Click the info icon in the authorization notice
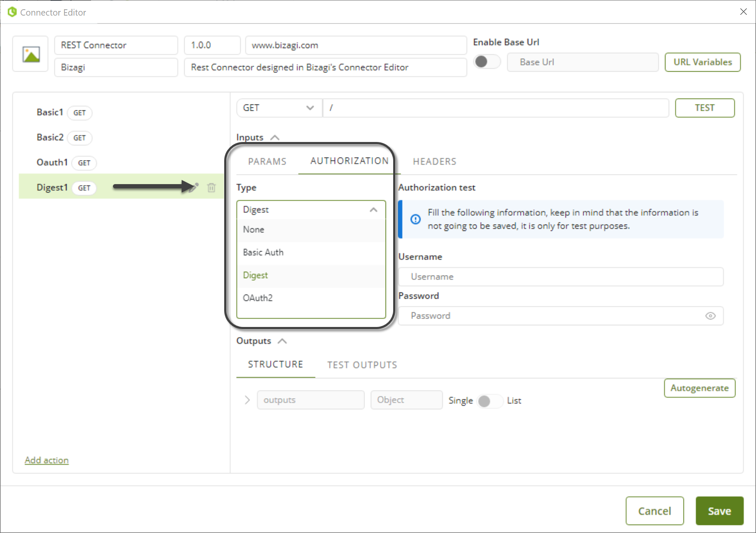 point(416,219)
